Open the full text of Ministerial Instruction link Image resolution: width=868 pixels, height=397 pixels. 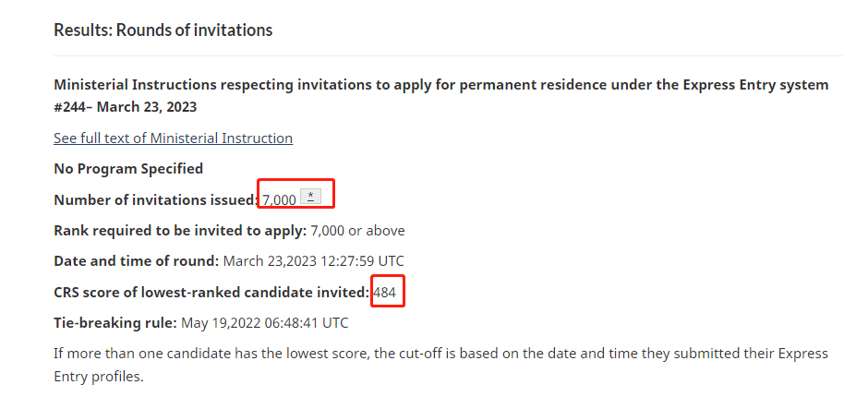(174, 138)
